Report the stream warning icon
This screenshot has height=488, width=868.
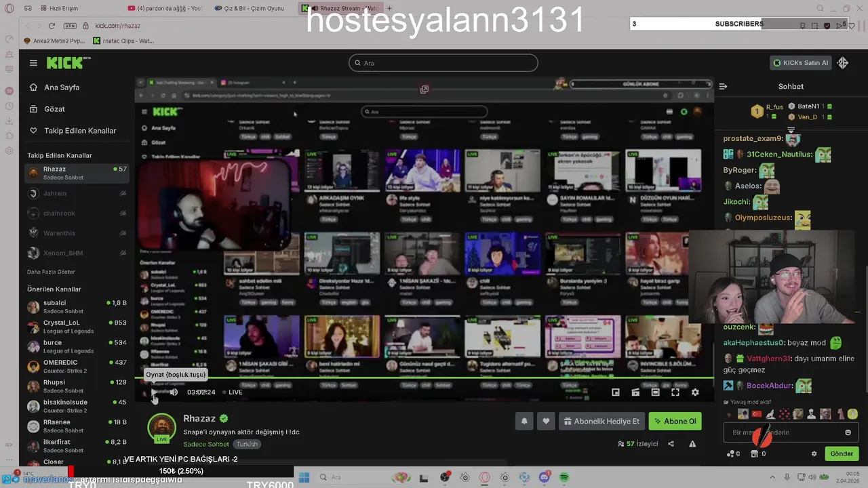(x=692, y=444)
